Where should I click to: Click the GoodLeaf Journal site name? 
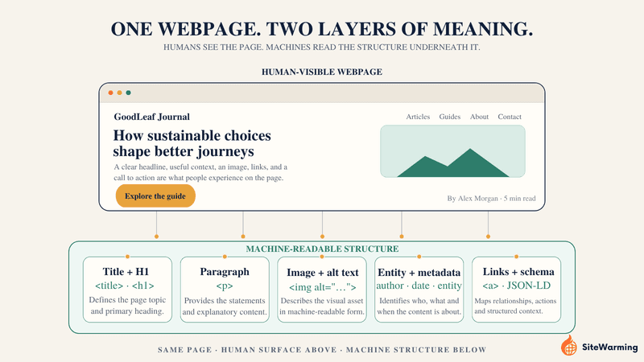click(152, 117)
